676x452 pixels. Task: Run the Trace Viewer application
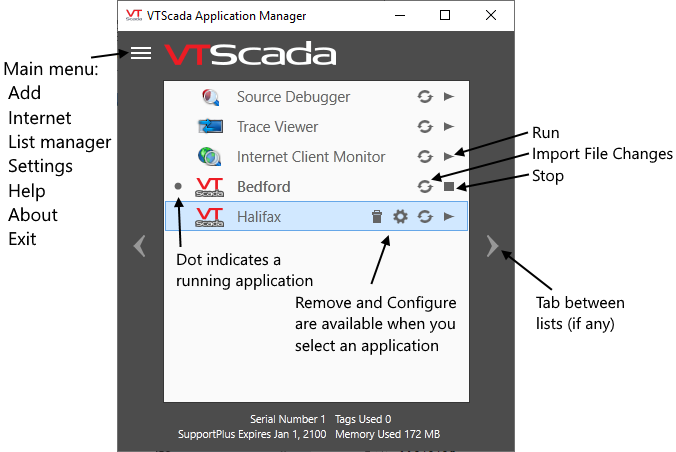pyautogui.click(x=449, y=127)
